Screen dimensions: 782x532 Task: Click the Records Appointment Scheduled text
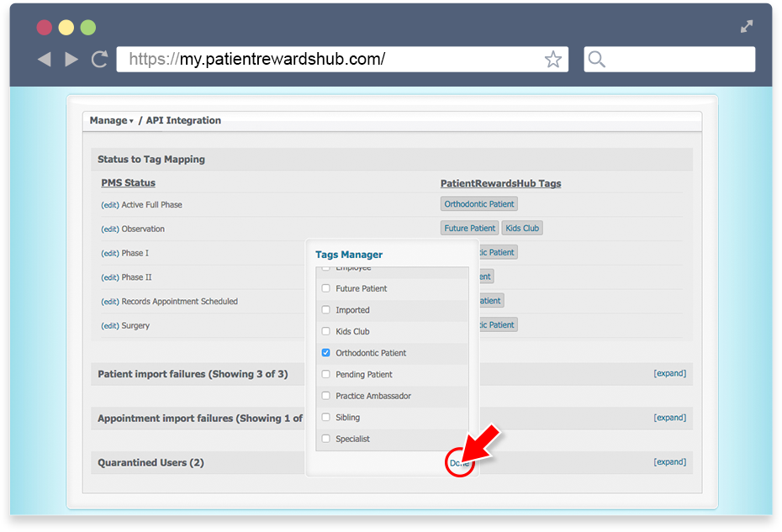(180, 302)
